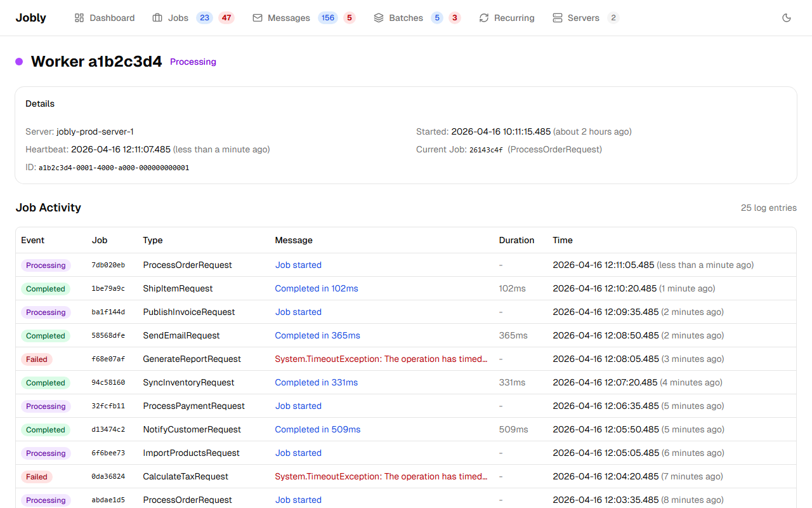Click the blue 156 messages badge
The image size is (812, 508).
(328, 18)
